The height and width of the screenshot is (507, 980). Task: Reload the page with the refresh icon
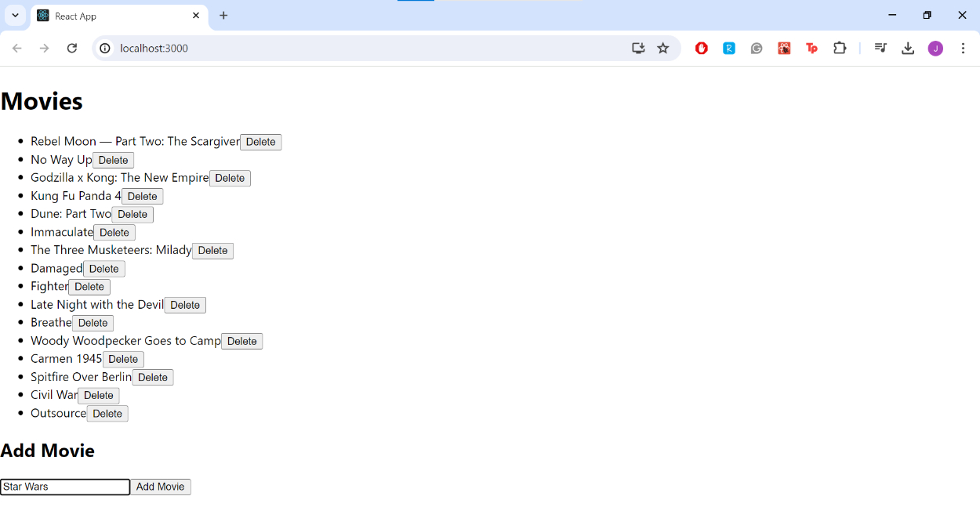coord(72,49)
